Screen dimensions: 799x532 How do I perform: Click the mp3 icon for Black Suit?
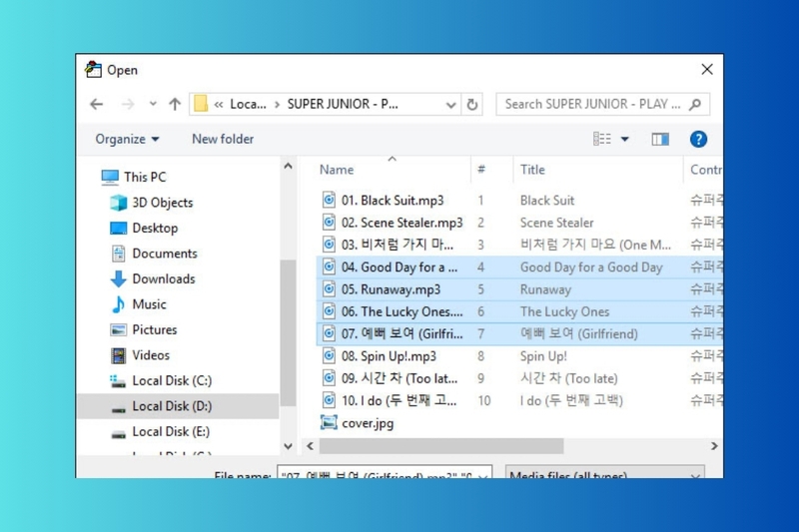click(x=329, y=200)
